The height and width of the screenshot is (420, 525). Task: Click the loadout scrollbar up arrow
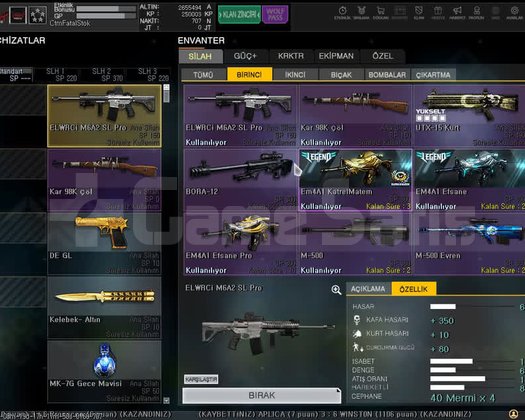[x=166, y=87]
